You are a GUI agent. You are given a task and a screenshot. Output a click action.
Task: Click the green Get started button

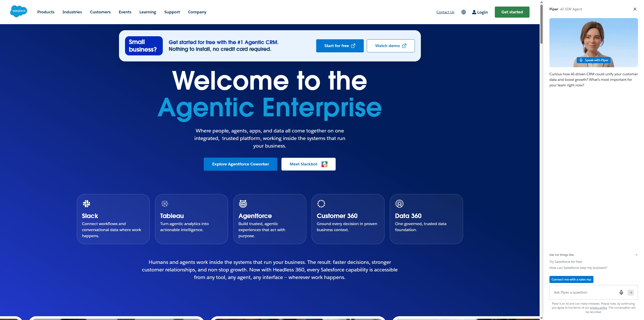click(x=512, y=12)
